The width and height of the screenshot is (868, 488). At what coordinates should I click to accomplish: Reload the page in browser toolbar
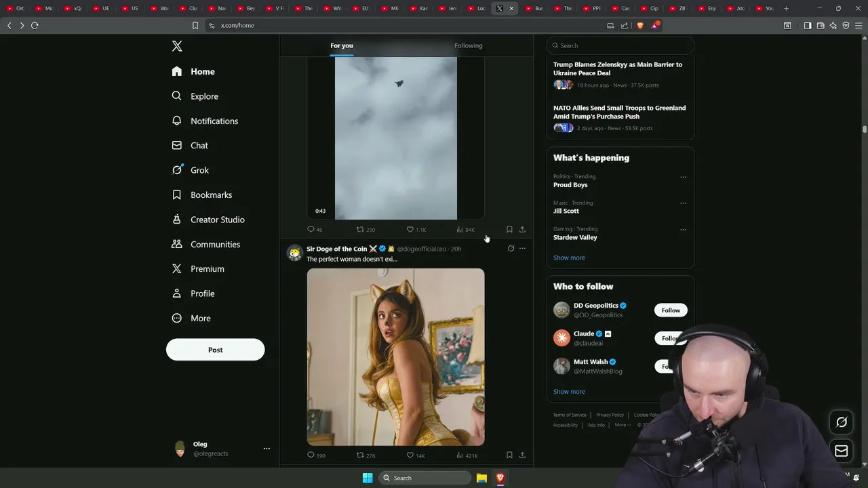(35, 25)
